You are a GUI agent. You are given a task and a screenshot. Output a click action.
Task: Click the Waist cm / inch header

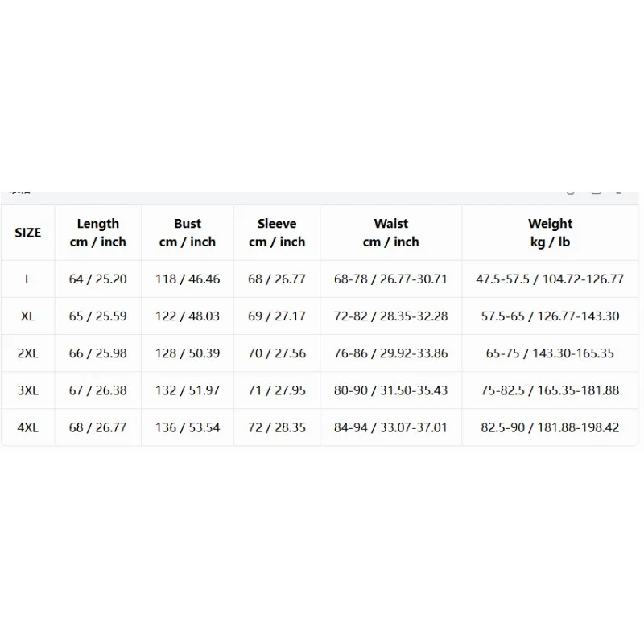point(391,233)
